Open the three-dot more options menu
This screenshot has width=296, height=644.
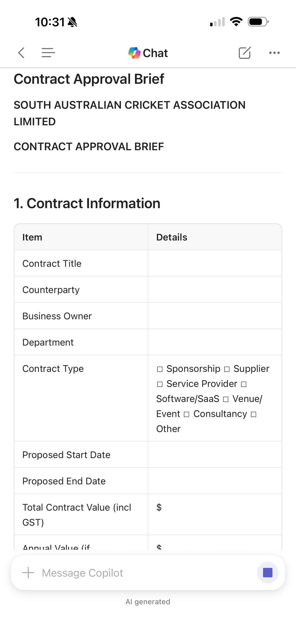[274, 53]
